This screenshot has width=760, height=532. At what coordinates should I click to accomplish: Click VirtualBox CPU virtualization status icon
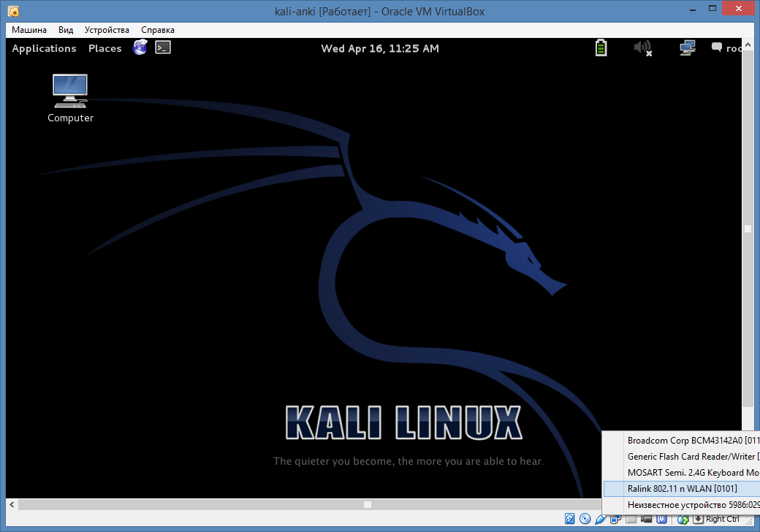(x=661, y=519)
